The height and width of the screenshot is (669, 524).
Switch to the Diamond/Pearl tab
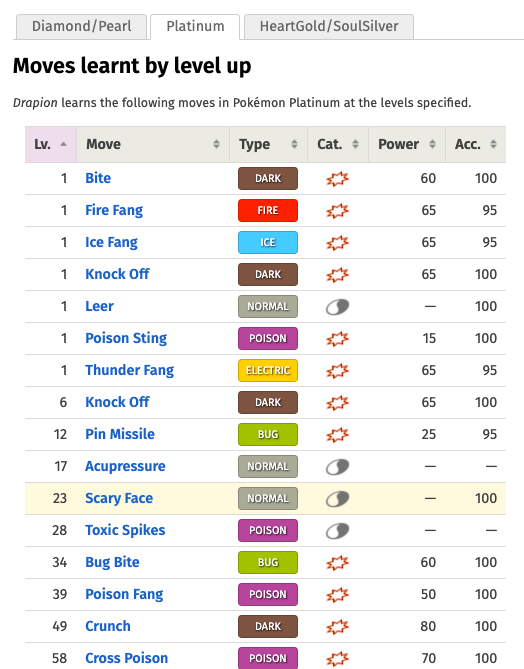[x=82, y=26]
